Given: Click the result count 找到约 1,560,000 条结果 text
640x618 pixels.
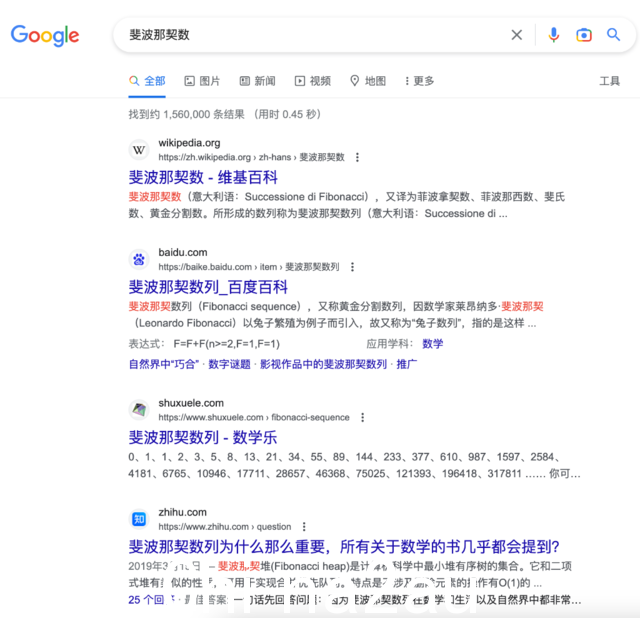Looking at the screenshot, I should point(187,114).
